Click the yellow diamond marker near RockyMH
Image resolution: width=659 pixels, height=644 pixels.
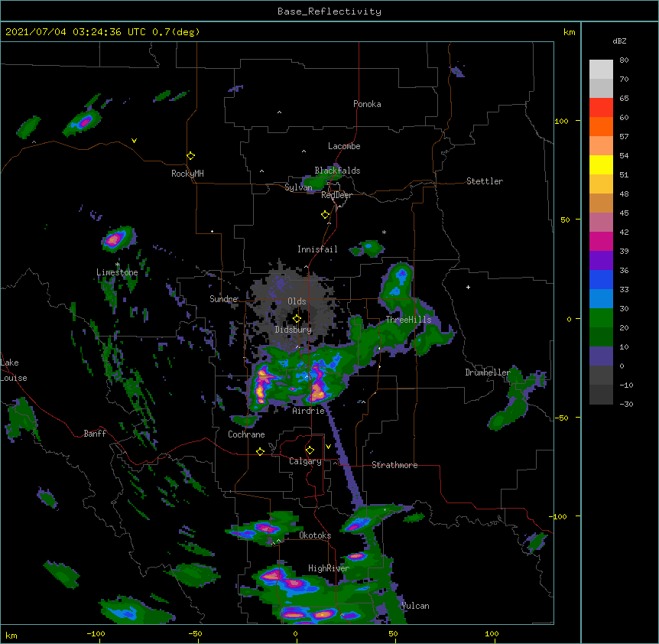(x=191, y=156)
